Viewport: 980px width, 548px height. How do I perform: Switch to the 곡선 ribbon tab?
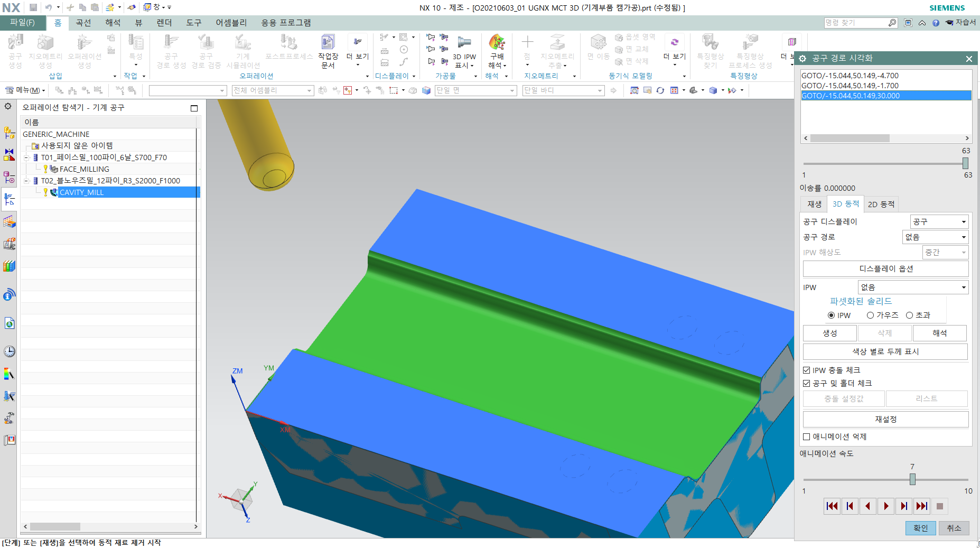[x=83, y=23]
